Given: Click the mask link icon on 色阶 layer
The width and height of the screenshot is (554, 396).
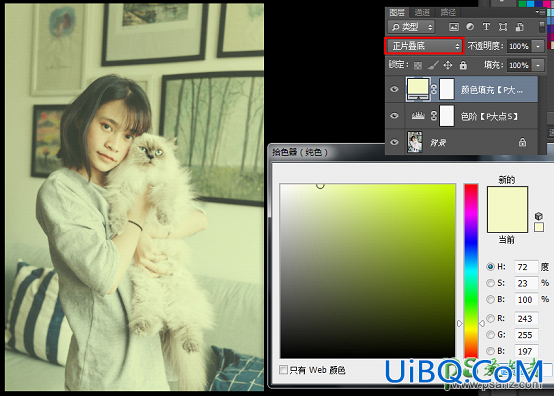Looking at the screenshot, I should [x=434, y=116].
